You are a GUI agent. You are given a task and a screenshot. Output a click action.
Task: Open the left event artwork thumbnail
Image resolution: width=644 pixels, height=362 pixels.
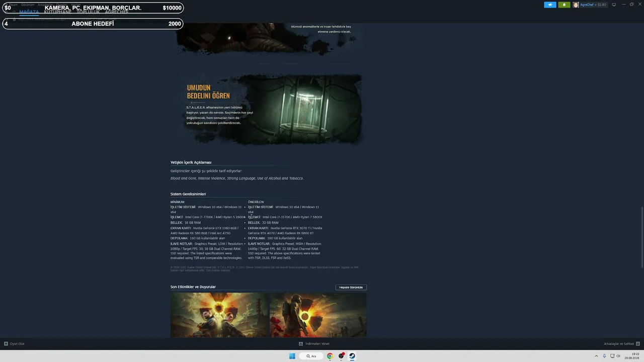coord(219,315)
